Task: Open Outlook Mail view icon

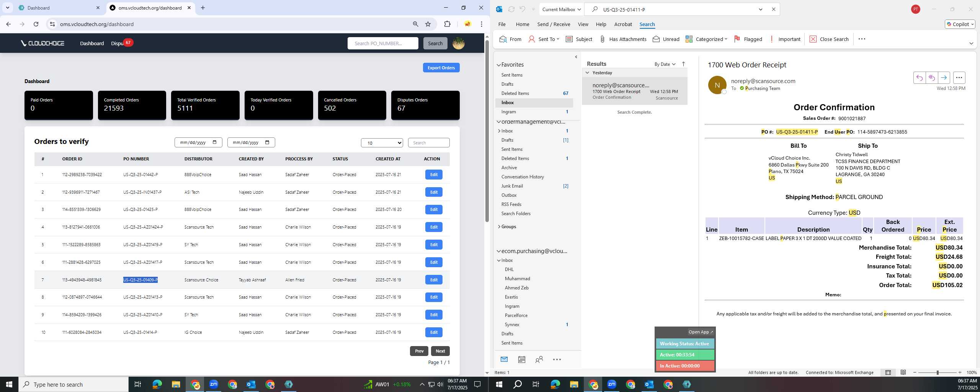Action: point(504,359)
